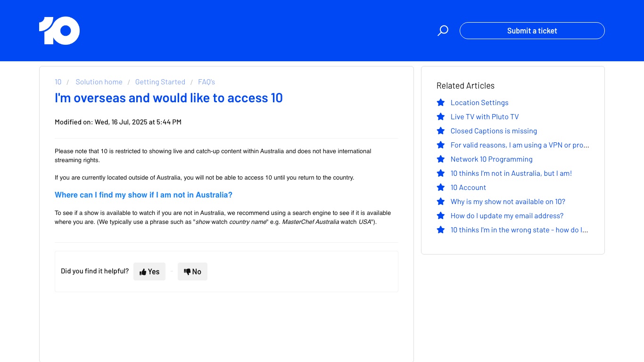The image size is (644, 362).
Task: Click star icon beside Why is my show not available
Action: click(441, 201)
